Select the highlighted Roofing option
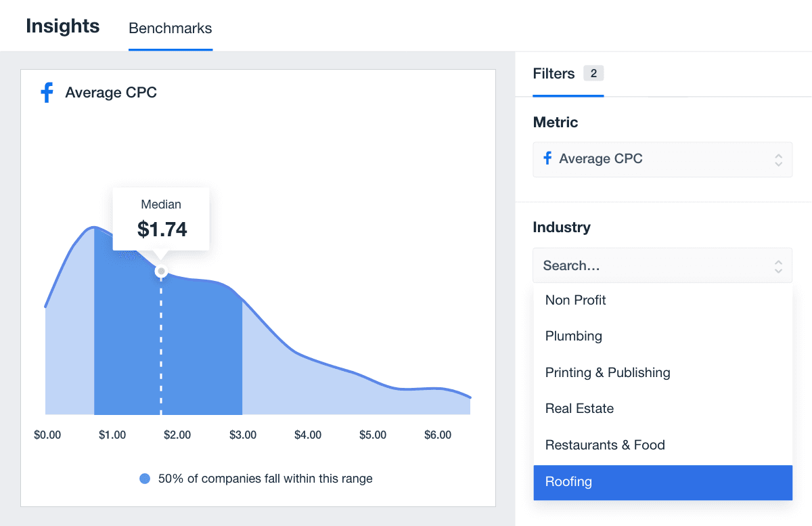The image size is (812, 526). click(568, 482)
